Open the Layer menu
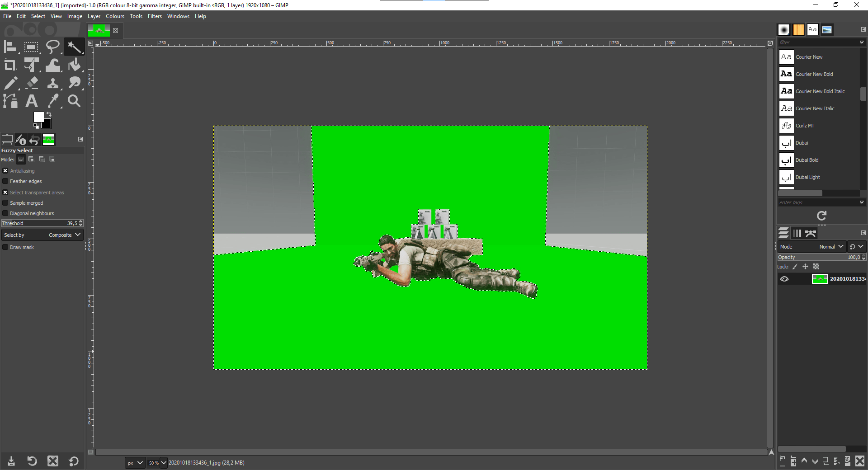This screenshot has height=470, width=868. tap(94, 16)
